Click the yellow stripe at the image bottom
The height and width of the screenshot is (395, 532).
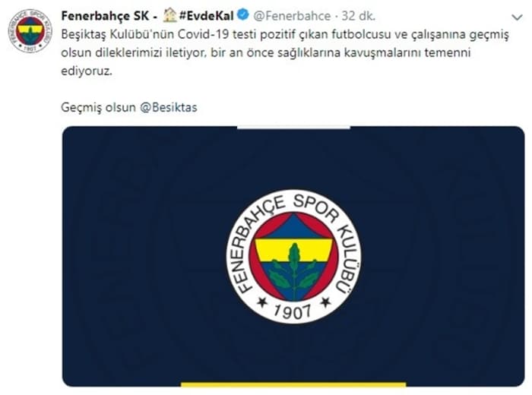coord(293,384)
